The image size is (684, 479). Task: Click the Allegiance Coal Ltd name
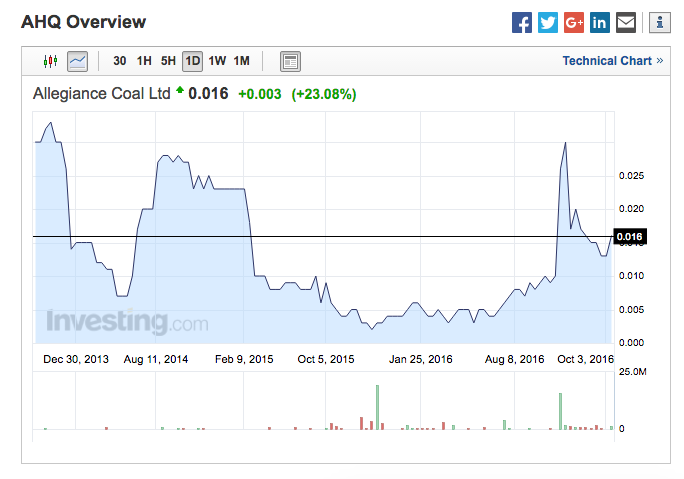pos(102,93)
